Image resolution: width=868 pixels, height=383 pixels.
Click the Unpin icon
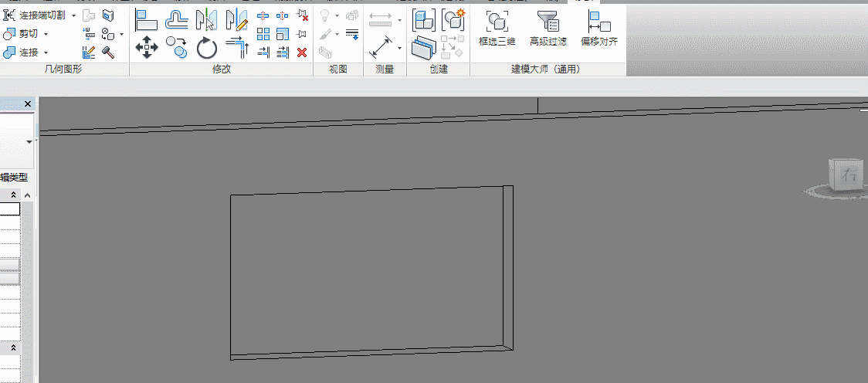coord(302,15)
